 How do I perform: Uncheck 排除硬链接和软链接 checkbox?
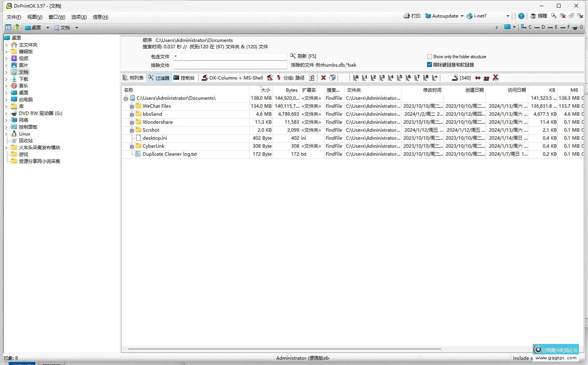429,65
